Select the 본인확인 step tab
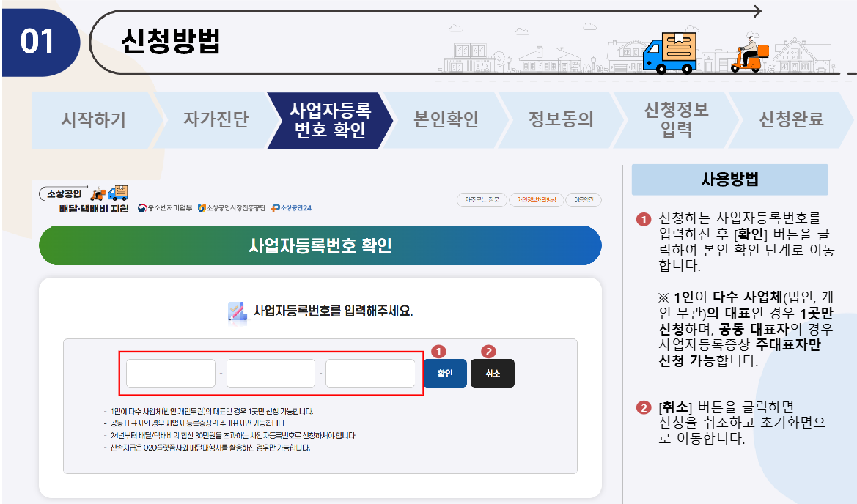Image resolution: width=857 pixels, height=504 pixels. pyautogui.click(x=446, y=120)
